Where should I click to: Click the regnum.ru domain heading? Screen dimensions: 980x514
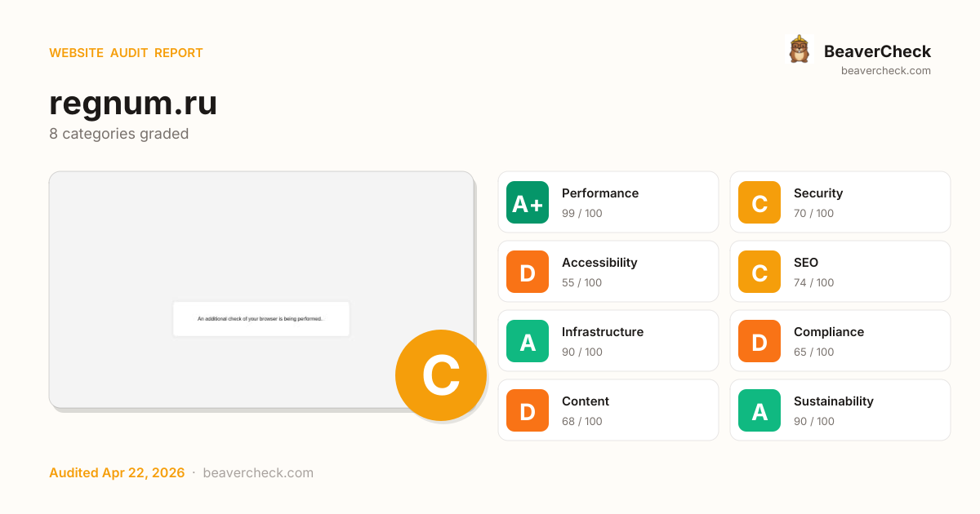click(x=133, y=103)
